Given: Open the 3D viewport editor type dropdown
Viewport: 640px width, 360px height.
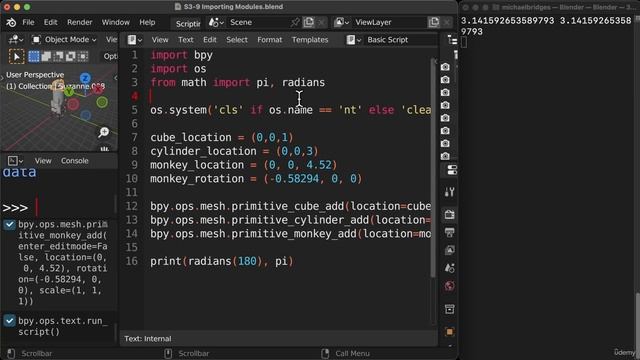Looking at the screenshot, I should point(16,40).
